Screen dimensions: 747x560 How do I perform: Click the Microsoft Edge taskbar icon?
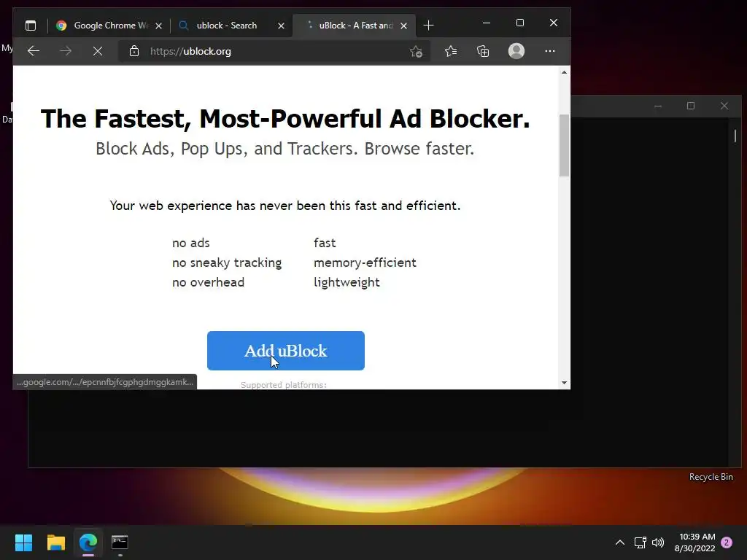click(88, 542)
